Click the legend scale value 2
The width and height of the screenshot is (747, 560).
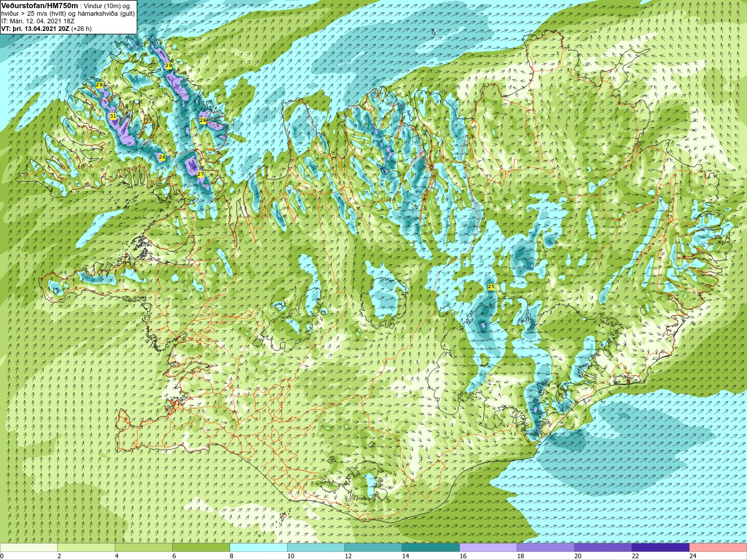click(x=59, y=556)
